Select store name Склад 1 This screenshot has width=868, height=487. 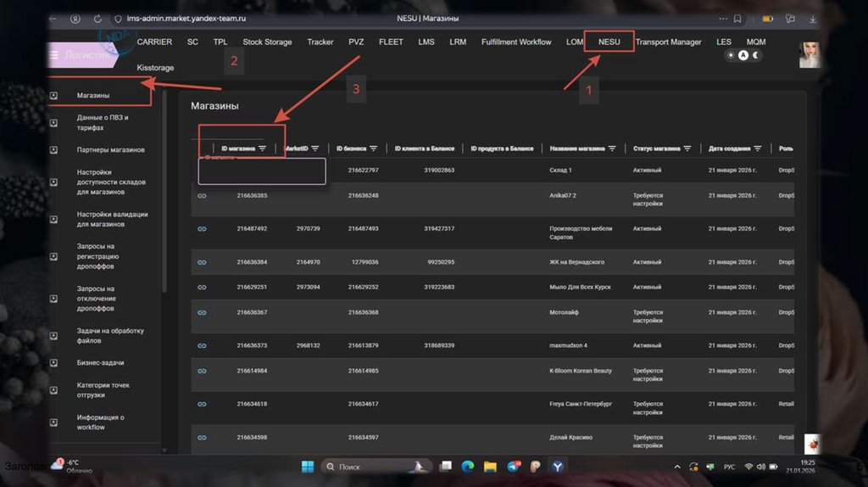pyautogui.click(x=560, y=170)
